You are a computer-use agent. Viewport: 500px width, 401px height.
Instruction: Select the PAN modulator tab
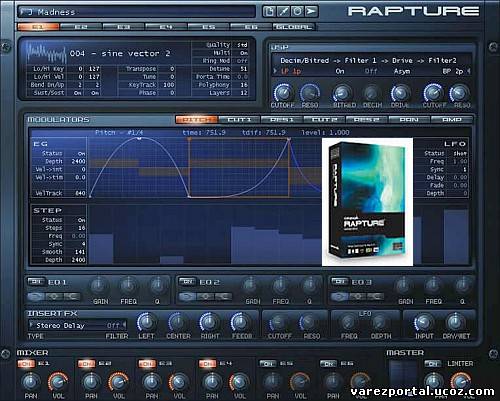click(409, 120)
